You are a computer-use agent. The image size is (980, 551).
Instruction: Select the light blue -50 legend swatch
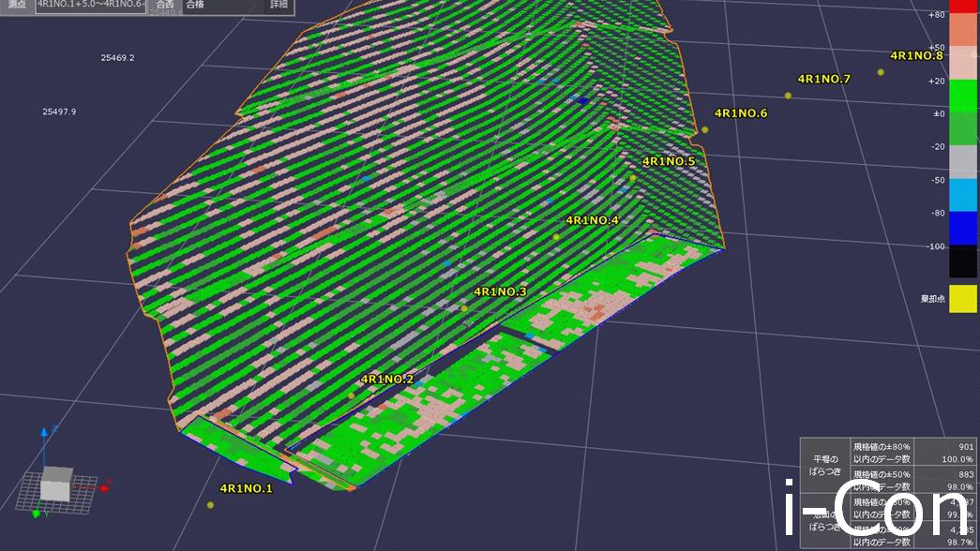963,195
